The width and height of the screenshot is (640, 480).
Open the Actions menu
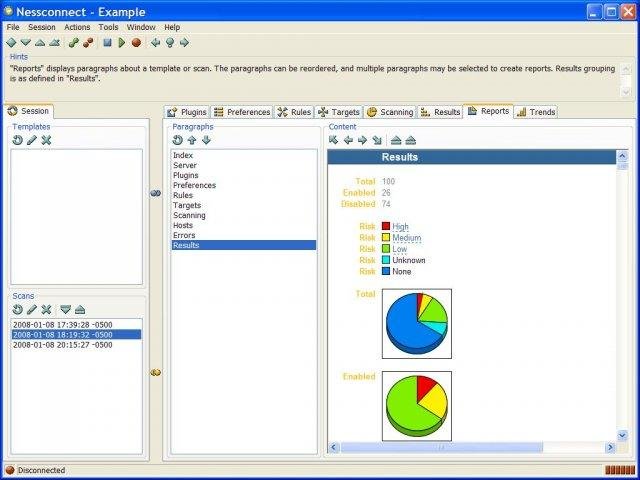pyautogui.click(x=77, y=27)
